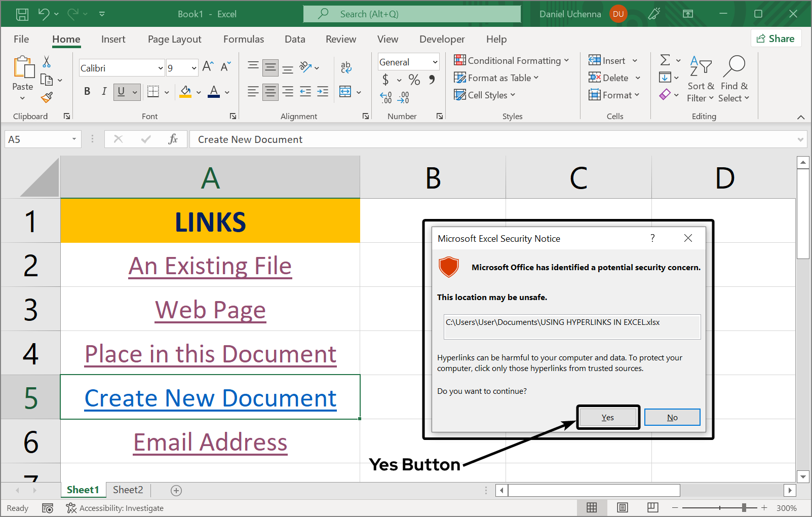Open the Formulas ribbon tab
The image size is (812, 517).
coord(243,39)
